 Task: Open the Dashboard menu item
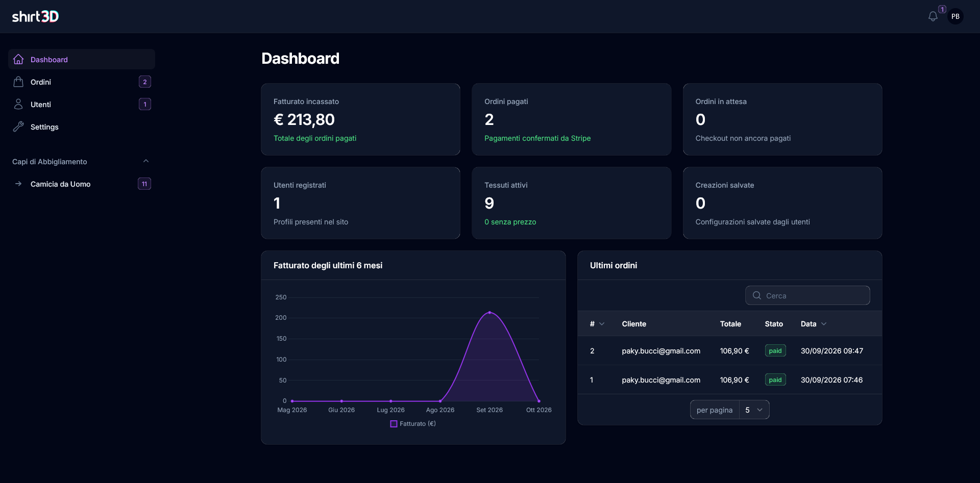[82, 59]
